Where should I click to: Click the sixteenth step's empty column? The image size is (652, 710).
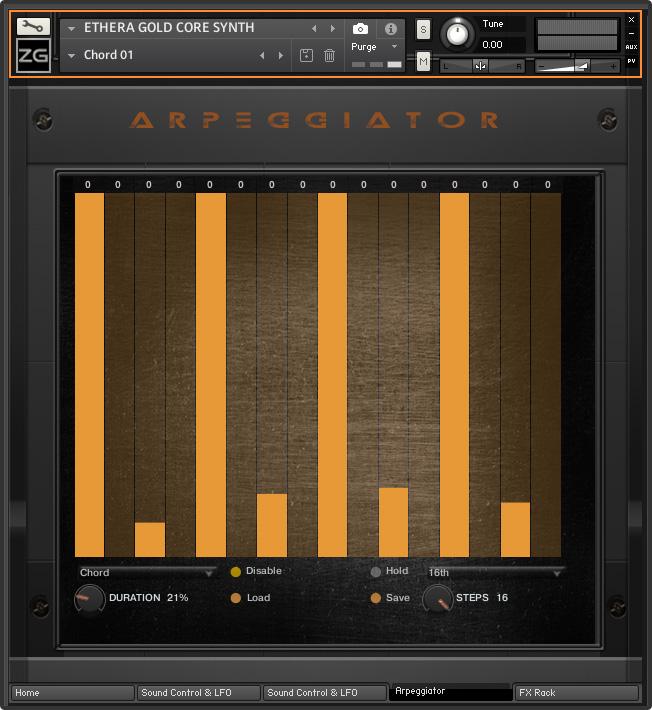point(546,375)
